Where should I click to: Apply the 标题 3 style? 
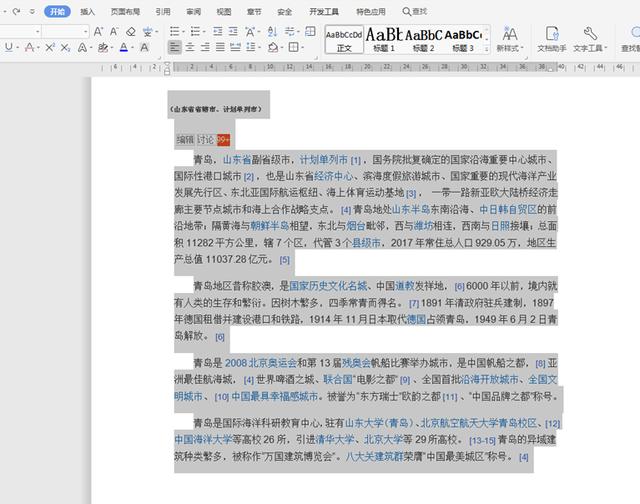[463, 40]
